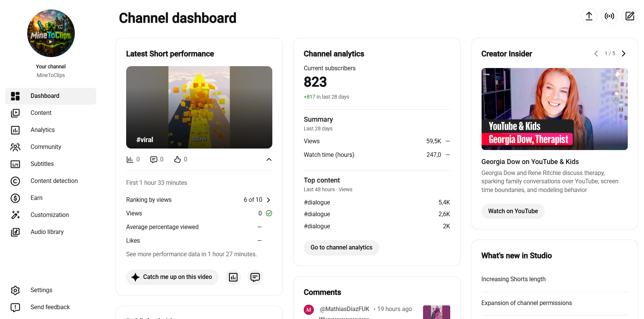Click the create post pencil icon

(x=630, y=16)
